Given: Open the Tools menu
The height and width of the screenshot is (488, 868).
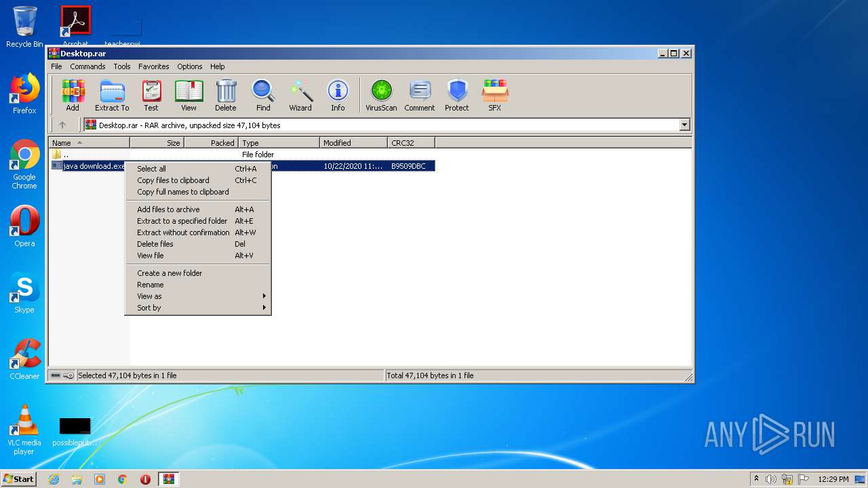Looking at the screenshot, I should coord(122,66).
